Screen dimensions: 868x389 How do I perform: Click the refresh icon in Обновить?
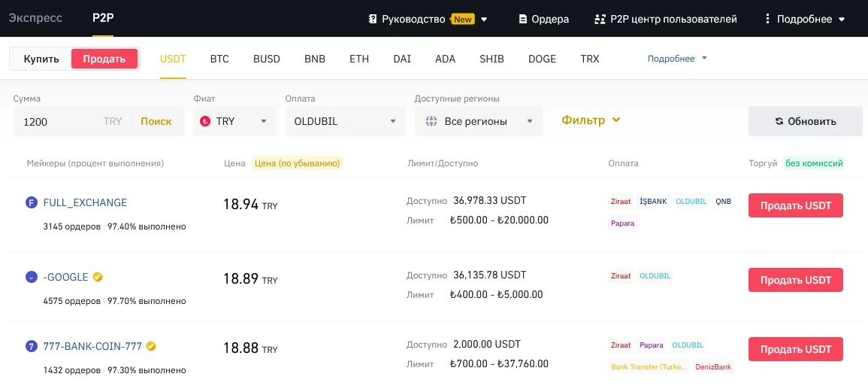(x=779, y=121)
